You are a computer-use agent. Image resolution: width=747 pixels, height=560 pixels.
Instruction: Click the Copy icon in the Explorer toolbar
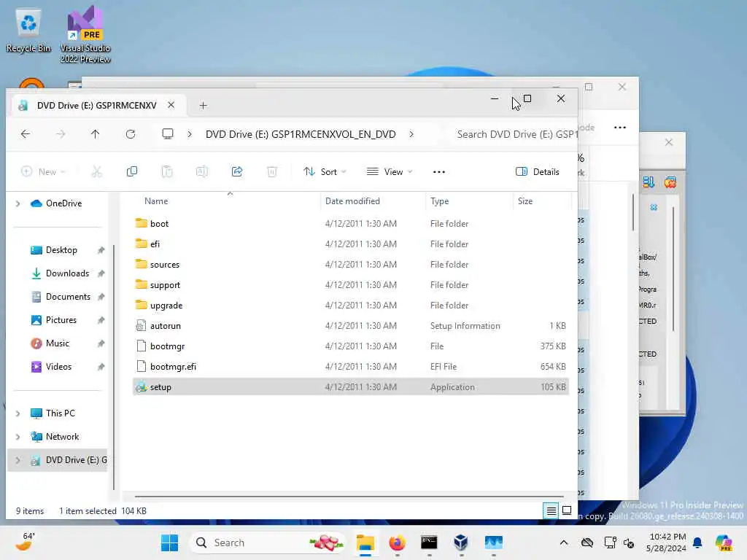[132, 171]
